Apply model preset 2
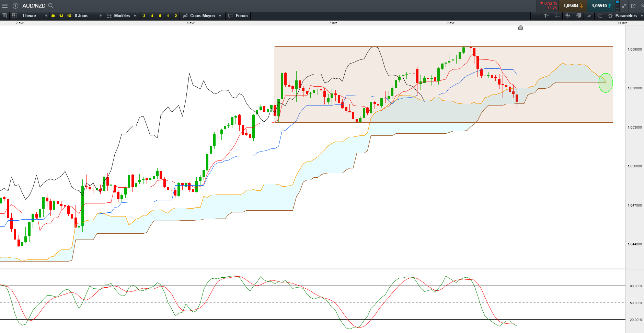 point(176,16)
